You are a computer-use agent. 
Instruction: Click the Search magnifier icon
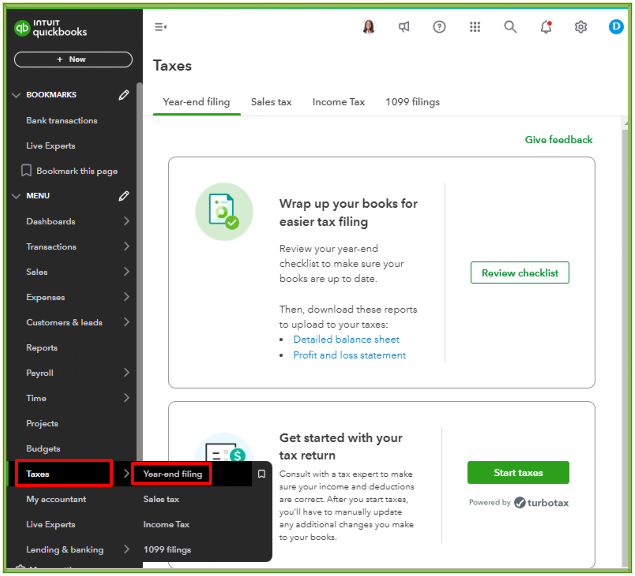(510, 27)
